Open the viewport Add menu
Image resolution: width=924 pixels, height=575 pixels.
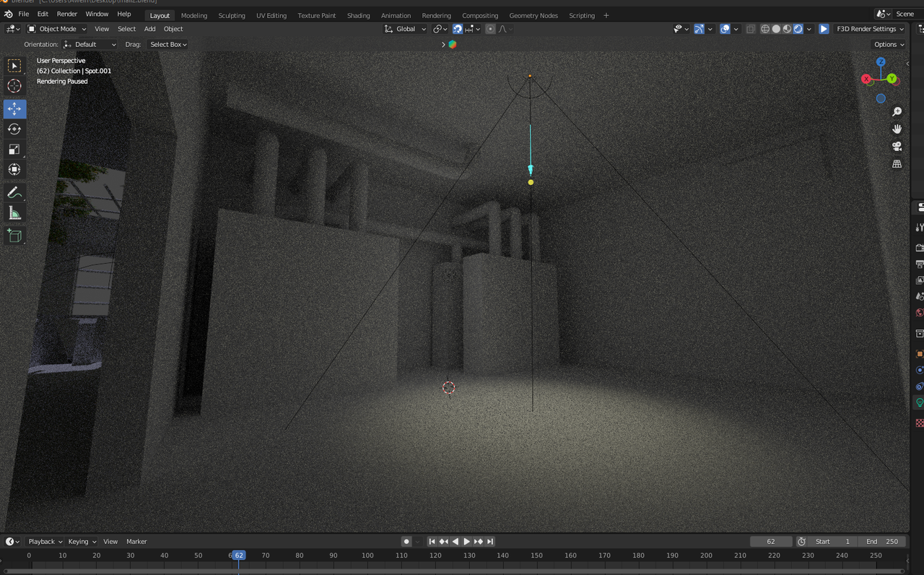point(149,29)
